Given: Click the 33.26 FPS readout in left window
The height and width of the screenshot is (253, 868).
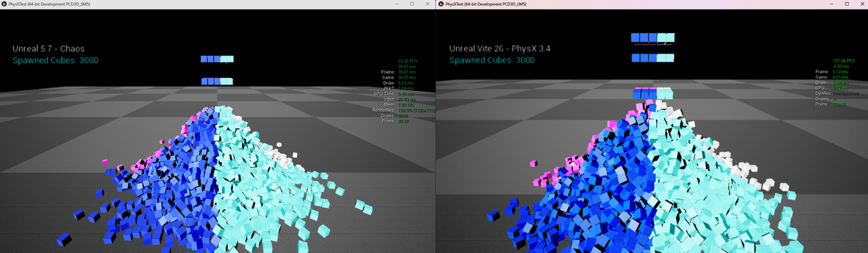Looking at the screenshot, I should (408, 61).
